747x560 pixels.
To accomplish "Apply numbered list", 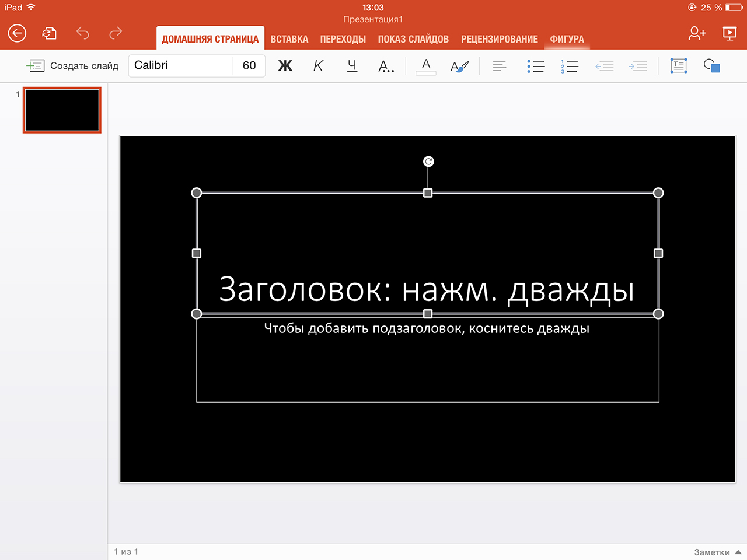I will (x=570, y=66).
